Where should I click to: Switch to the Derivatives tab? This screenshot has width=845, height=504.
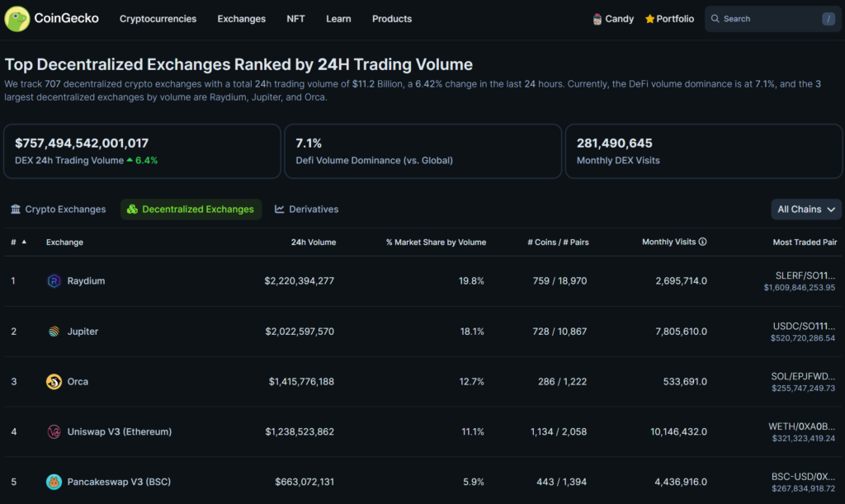(307, 209)
